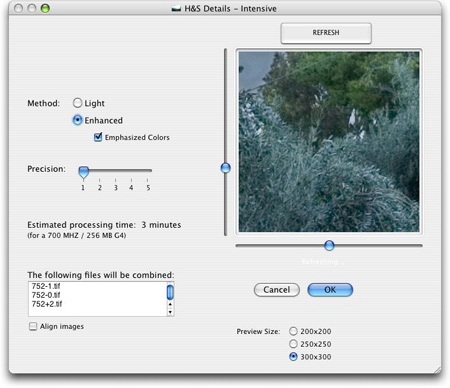This screenshot has height=388, width=450.
Task: Click the vertical preview position slider knob
Action: [x=226, y=168]
